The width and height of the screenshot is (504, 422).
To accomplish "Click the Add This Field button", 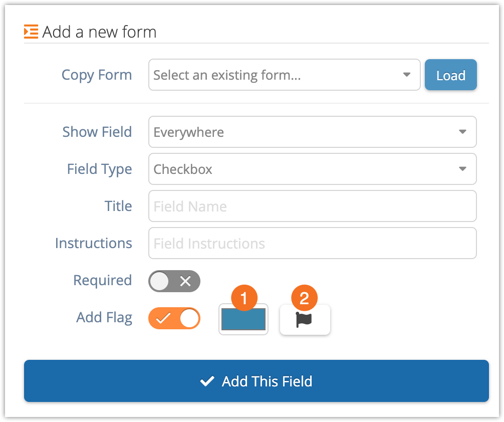I will click(257, 381).
